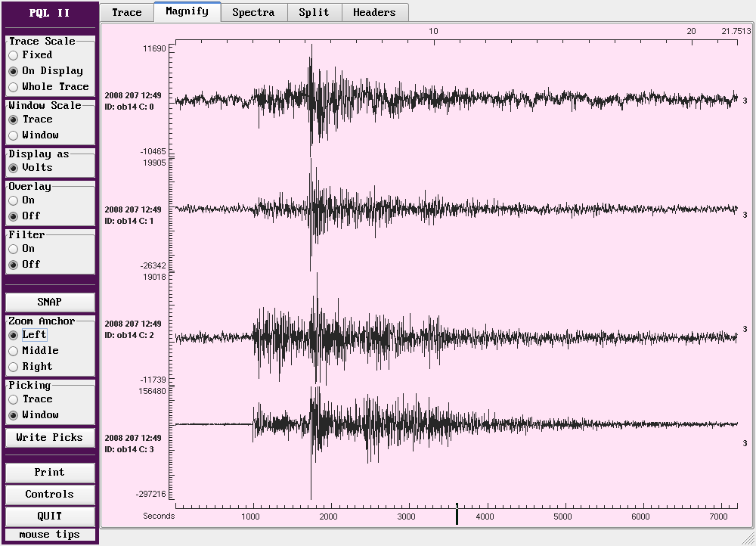
Task: Go to the Split tab
Action: pos(314,12)
